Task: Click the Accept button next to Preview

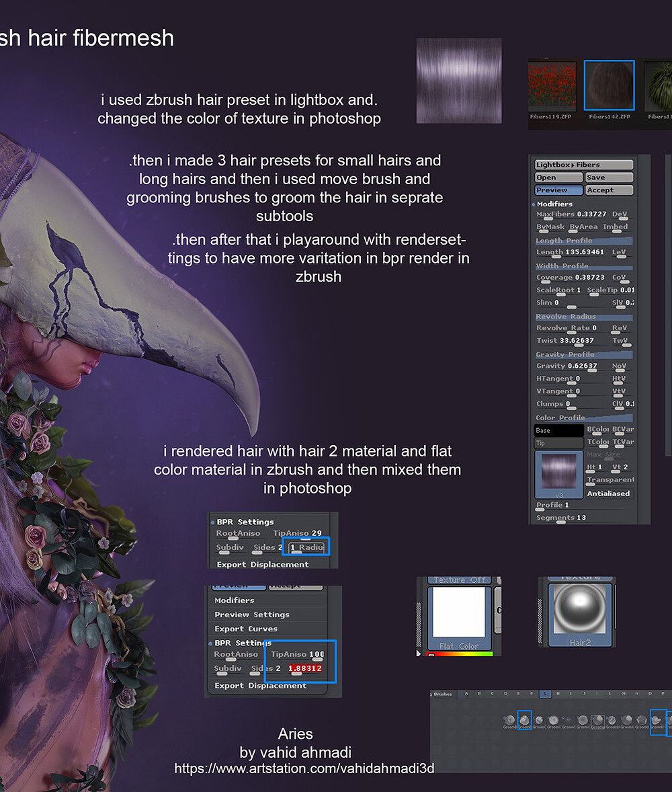Action: tap(609, 190)
